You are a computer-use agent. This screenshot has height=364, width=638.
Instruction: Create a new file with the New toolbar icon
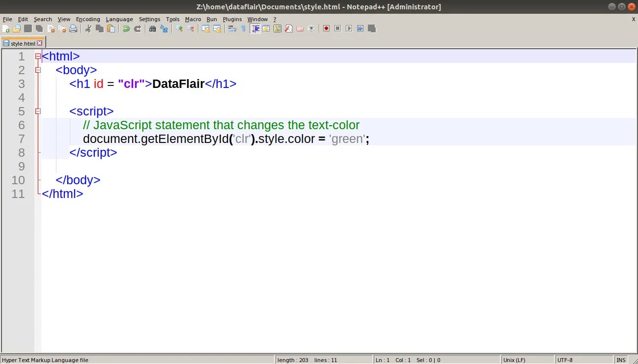click(6, 28)
